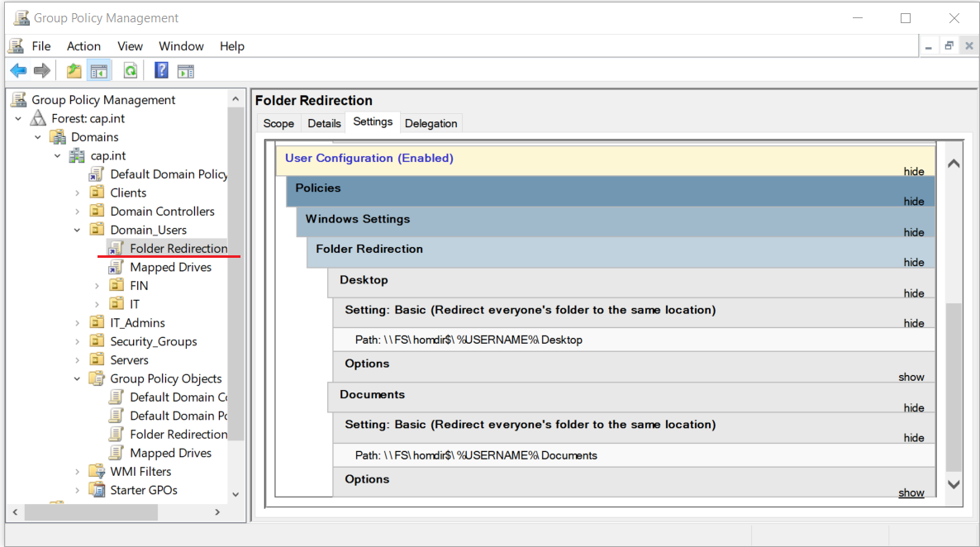The width and height of the screenshot is (980, 547).
Task: Switch to the Delegation tab
Action: pos(431,123)
